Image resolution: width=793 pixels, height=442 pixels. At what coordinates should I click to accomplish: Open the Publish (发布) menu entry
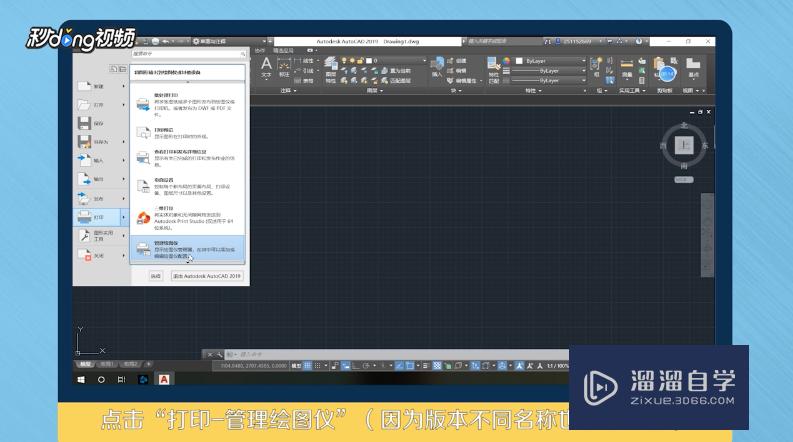click(100, 198)
